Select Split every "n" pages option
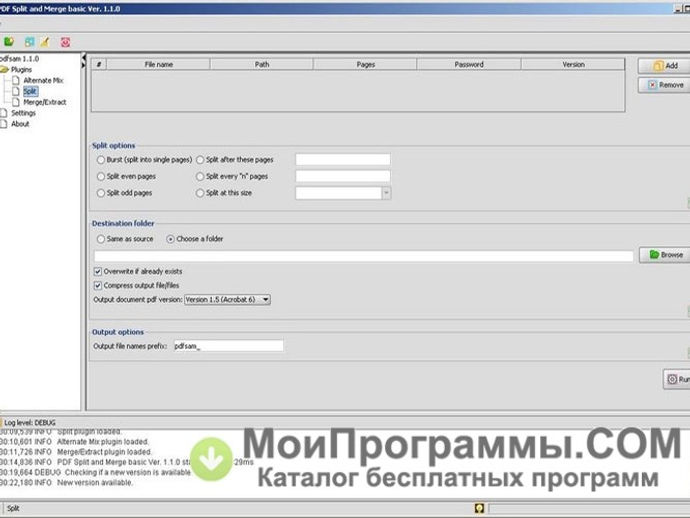690x518 pixels. point(200,176)
